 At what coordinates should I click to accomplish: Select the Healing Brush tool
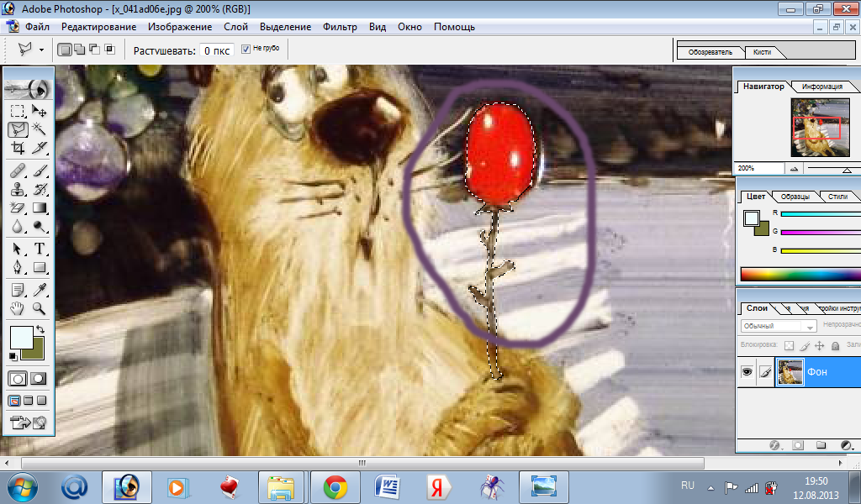tap(18, 171)
